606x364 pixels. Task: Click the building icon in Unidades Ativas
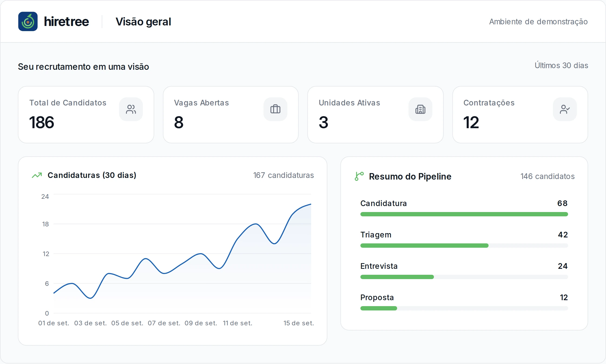[420, 109]
